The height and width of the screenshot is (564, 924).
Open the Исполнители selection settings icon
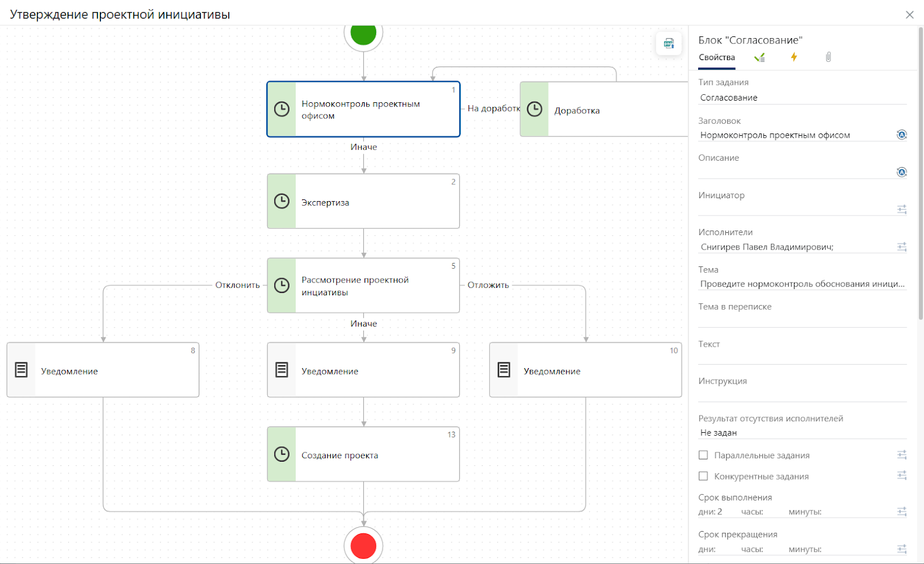(901, 247)
